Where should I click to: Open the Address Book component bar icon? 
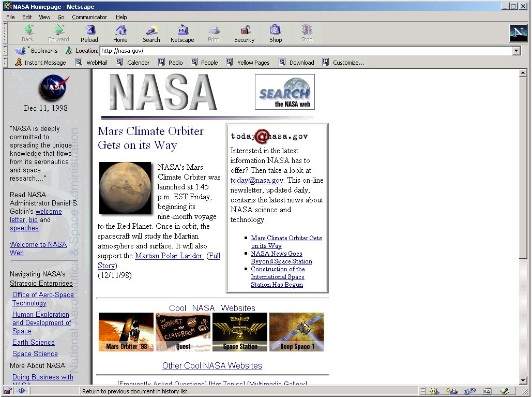487,391
